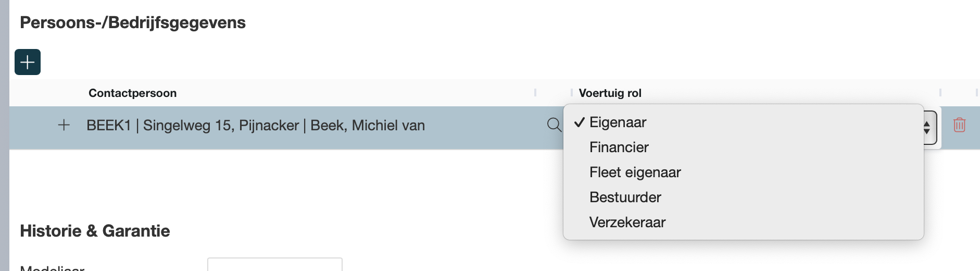This screenshot has width=980, height=271.
Task: Click the checkmark beside Eigenaar
Action: click(579, 122)
